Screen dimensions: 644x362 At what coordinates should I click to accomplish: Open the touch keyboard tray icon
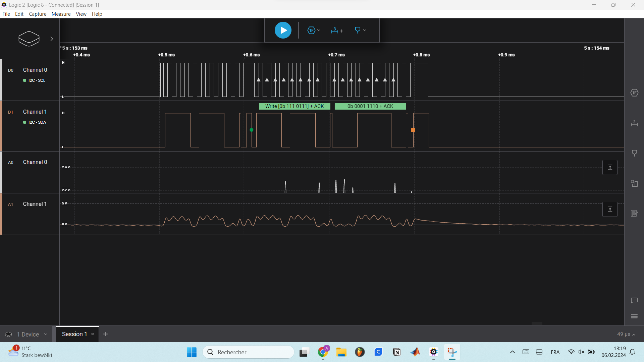526,352
